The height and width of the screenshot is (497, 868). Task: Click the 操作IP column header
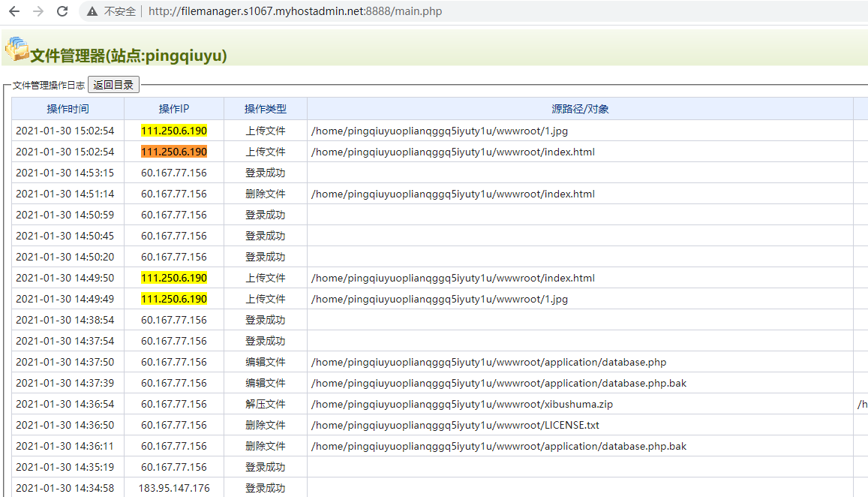click(x=174, y=109)
